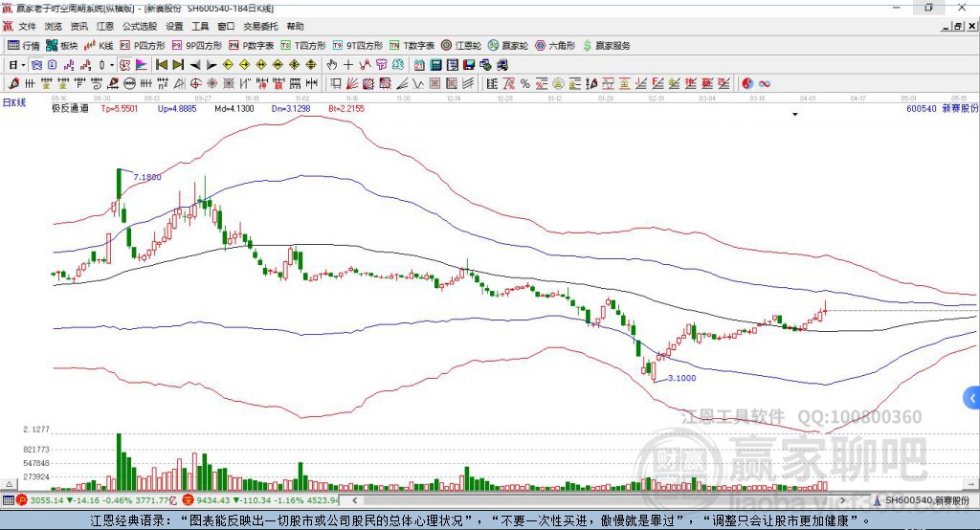This screenshot has width=980, height=530.
Task: Restore the inner chart window
Action: (x=958, y=26)
